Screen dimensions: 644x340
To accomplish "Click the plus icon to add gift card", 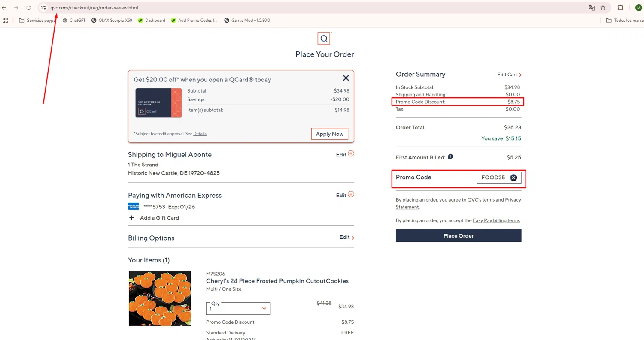I will click(x=131, y=218).
